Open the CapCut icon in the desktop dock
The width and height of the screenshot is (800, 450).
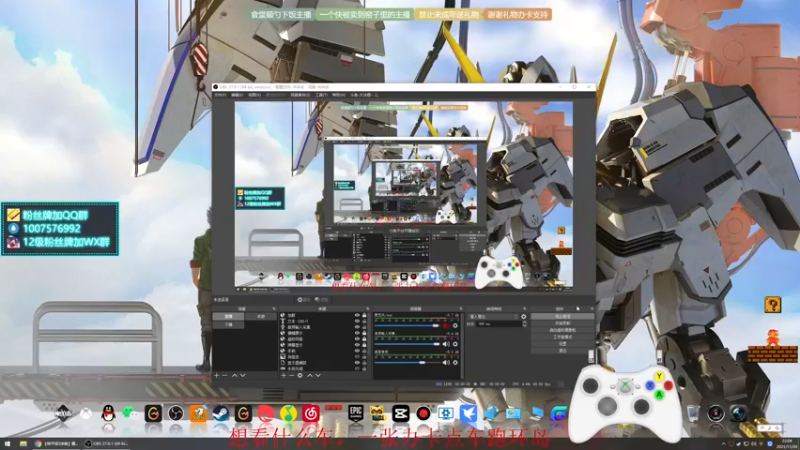coord(401,413)
